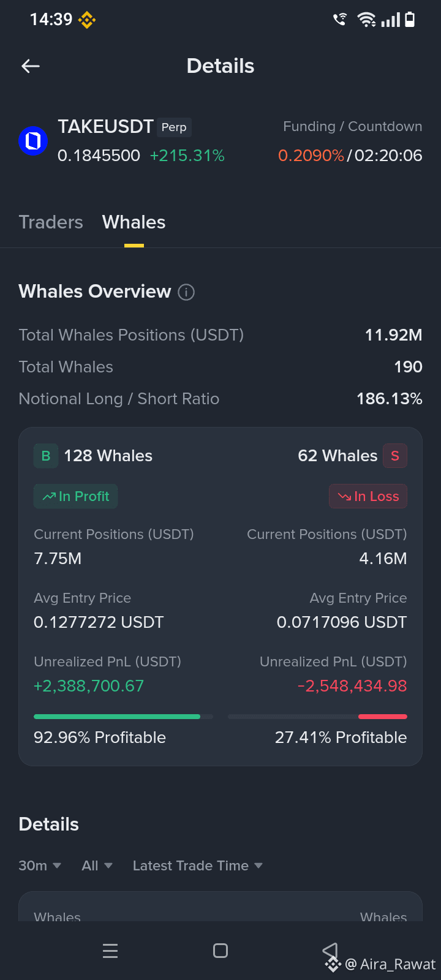This screenshot has width=441, height=980.
Task: Tap the funding rate 0.2090% value
Action: click(311, 156)
